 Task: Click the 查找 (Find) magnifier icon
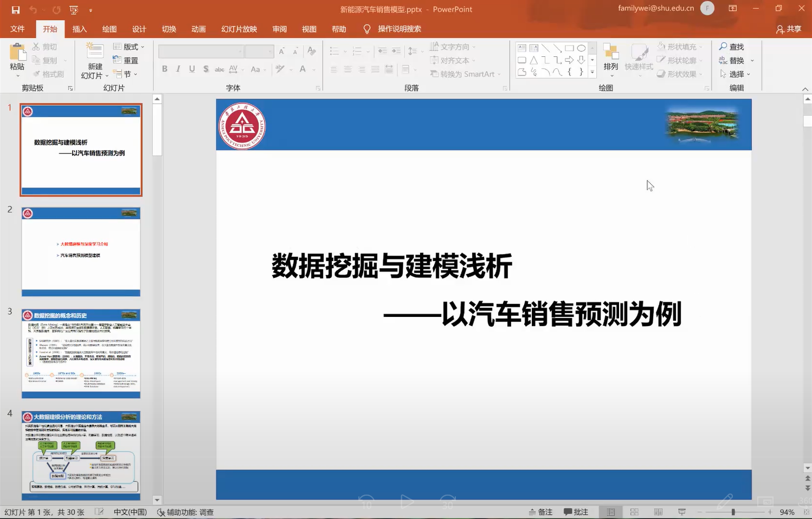point(723,47)
